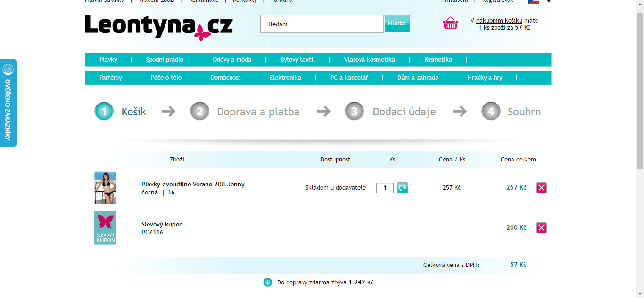The image size is (644, 298).
Task: Click the Dostupnost column header
Action: coord(336,160)
